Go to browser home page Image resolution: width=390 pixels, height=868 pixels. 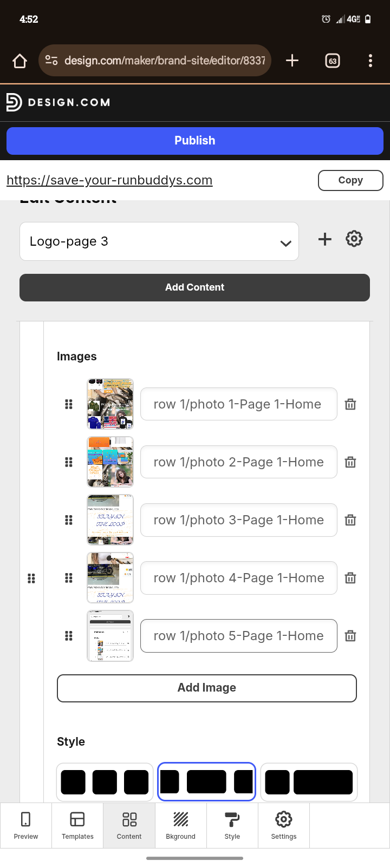(19, 61)
